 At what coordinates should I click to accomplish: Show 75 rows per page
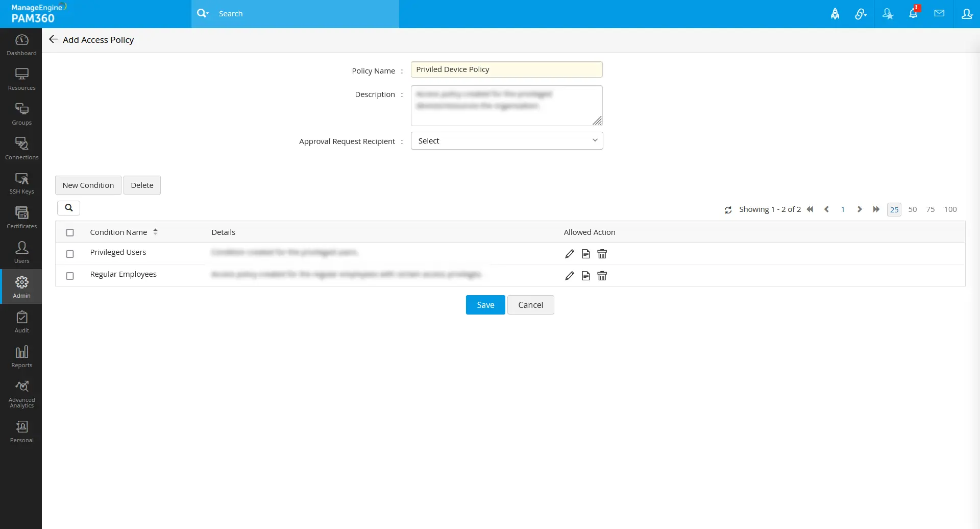pos(930,209)
